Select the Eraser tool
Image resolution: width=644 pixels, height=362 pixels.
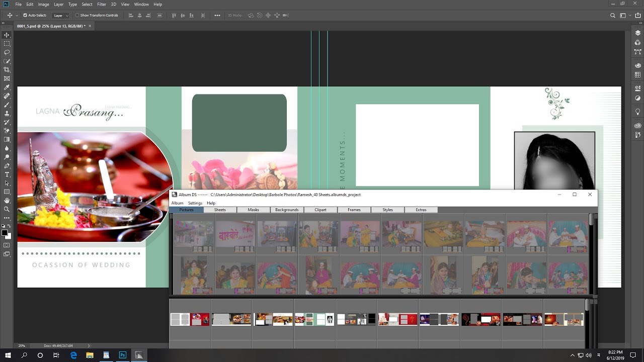[x=7, y=131]
